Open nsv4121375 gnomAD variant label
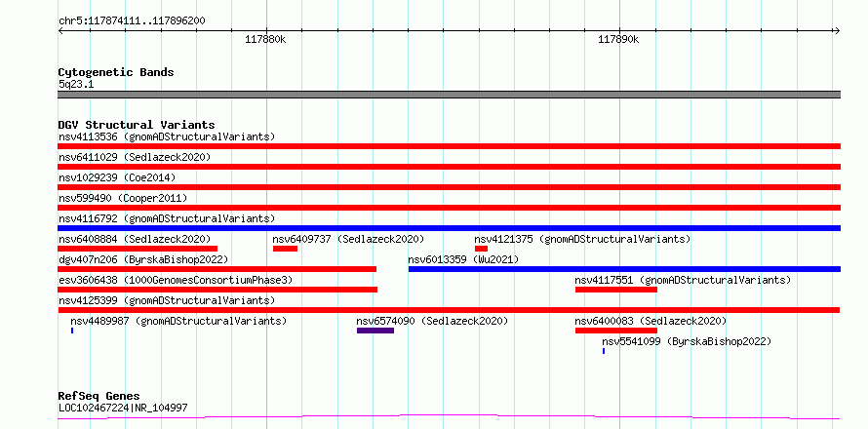 point(583,239)
